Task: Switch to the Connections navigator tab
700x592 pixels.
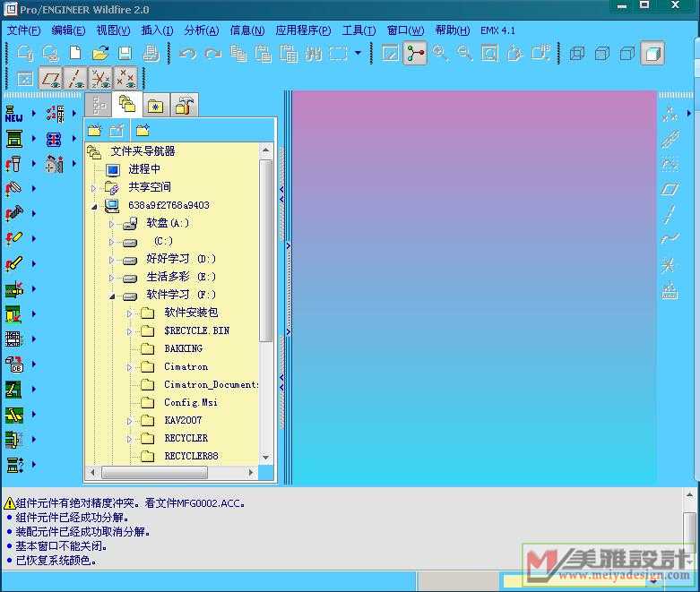Action: pyautogui.click(x=184, y=106)
